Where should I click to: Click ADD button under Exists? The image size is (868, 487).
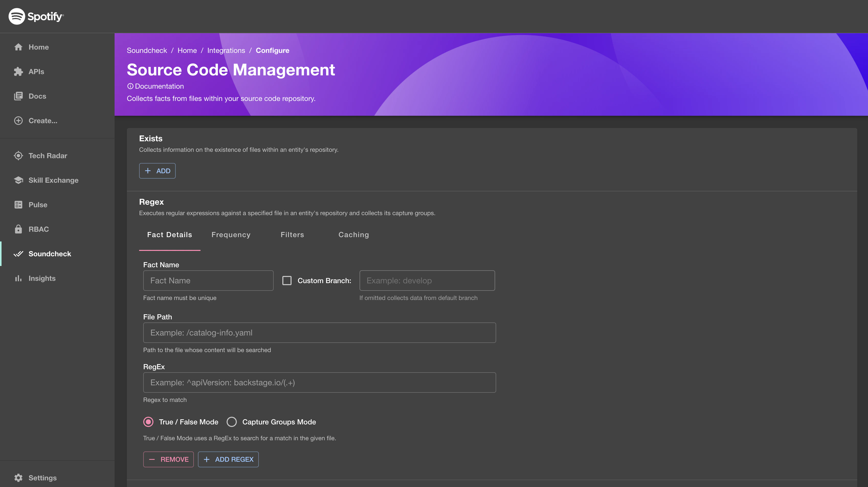click(x=157, y=171)
